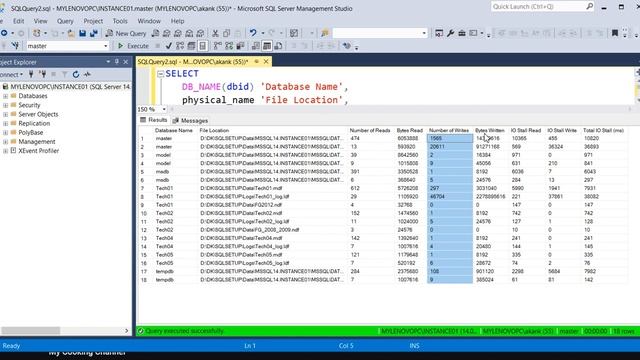This screenshot has width=640, height=360.
Task: Click the Navigate Backward arrow icon
Action: point(4,33)
